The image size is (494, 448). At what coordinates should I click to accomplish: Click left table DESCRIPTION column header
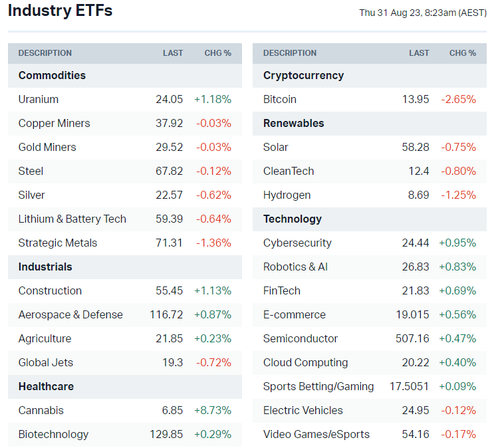click(x=45, y=53)
